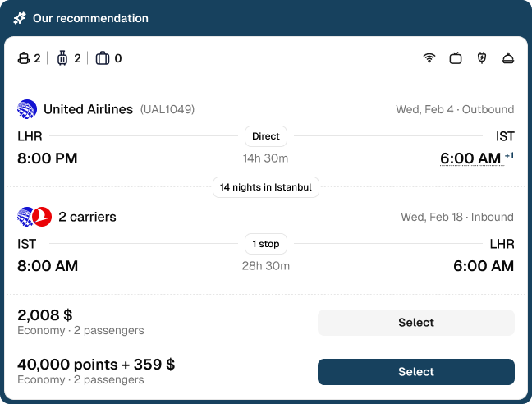The height and width of the screenshot is (404, 532).
Task: Click the power outlet amenity icon
Action: 482,58
